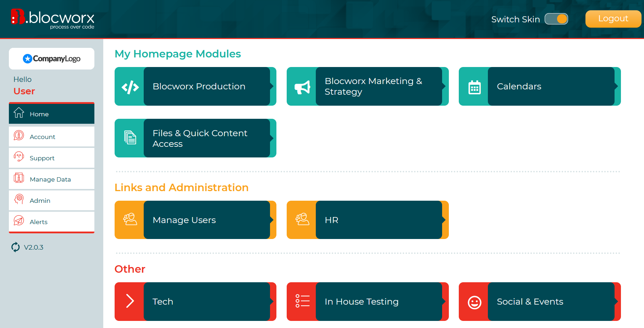Image resolution: width=644 pixels, height=328 pixels.
Task: Select the people icon on Manage Users tile
Action: 130,220
